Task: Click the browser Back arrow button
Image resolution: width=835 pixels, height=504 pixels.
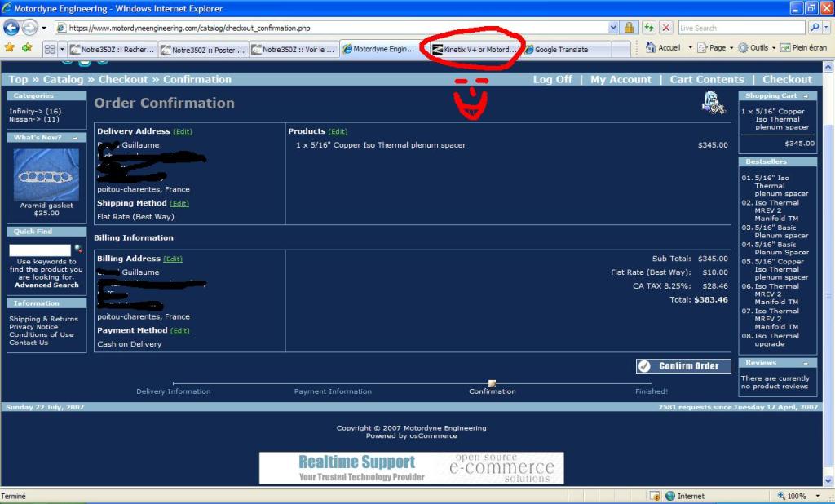Action: tap(11, 28)
